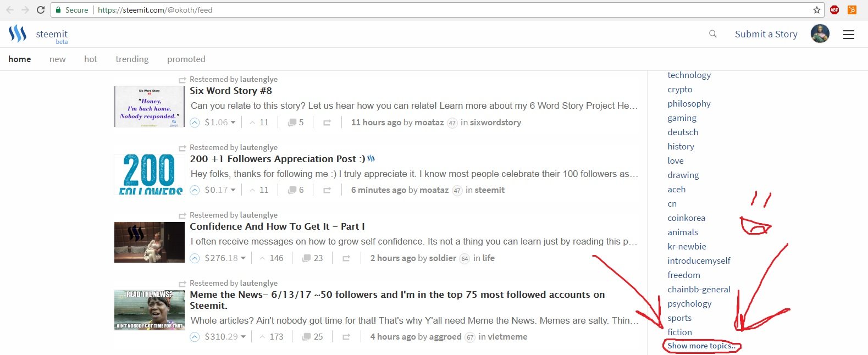The width and height of the screenshot is (868, 355).
Task: Select the crypto topic
Action: 680,90
